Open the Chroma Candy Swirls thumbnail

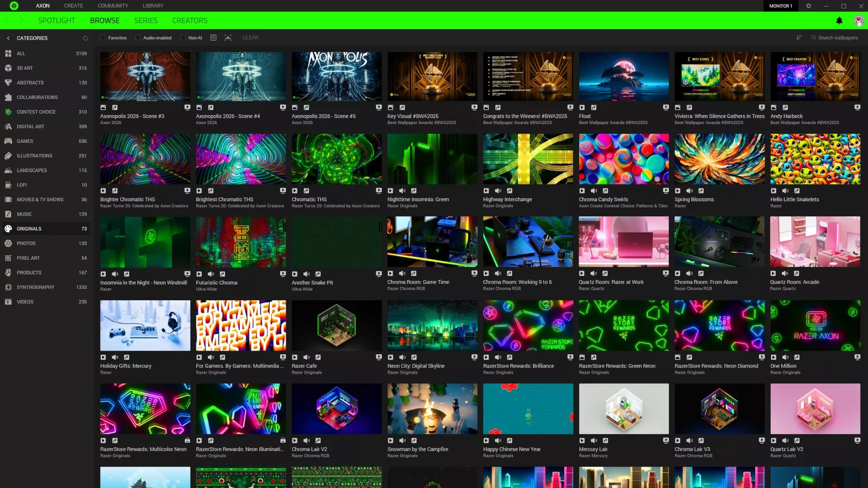[623, 159]
